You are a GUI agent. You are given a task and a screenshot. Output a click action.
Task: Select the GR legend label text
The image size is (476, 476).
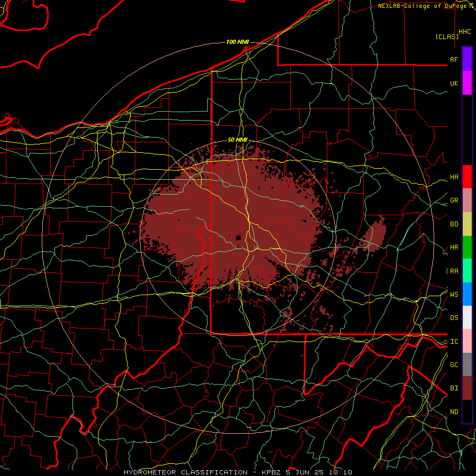(454, 200)
